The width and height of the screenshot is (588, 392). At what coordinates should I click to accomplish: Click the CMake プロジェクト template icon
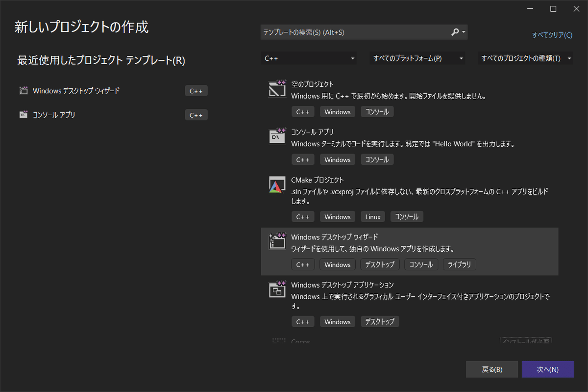[277, 184]
